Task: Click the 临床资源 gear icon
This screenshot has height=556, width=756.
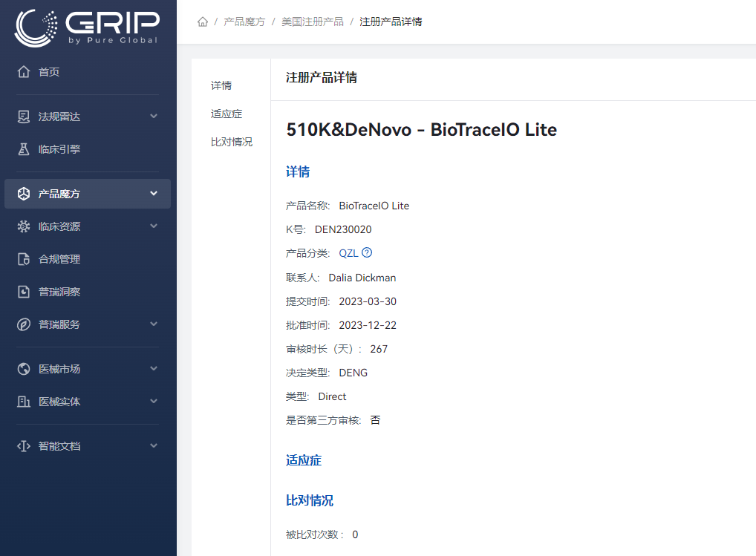Action: (x=24, y=226)
